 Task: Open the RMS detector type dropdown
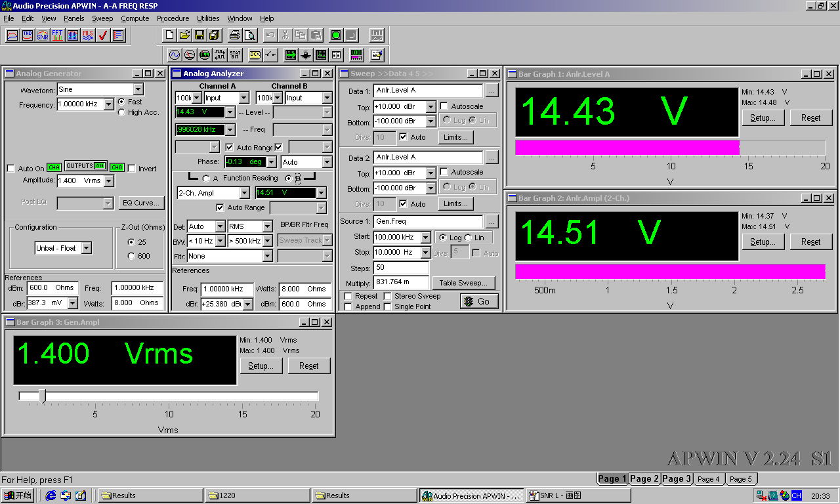pyautogui.click(x=267, y=226)
